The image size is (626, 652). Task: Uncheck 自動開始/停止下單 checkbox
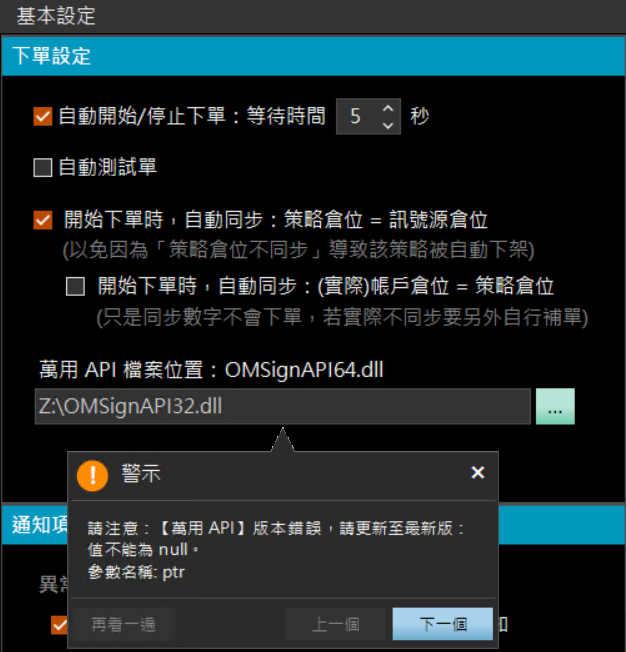click(43, 116)
